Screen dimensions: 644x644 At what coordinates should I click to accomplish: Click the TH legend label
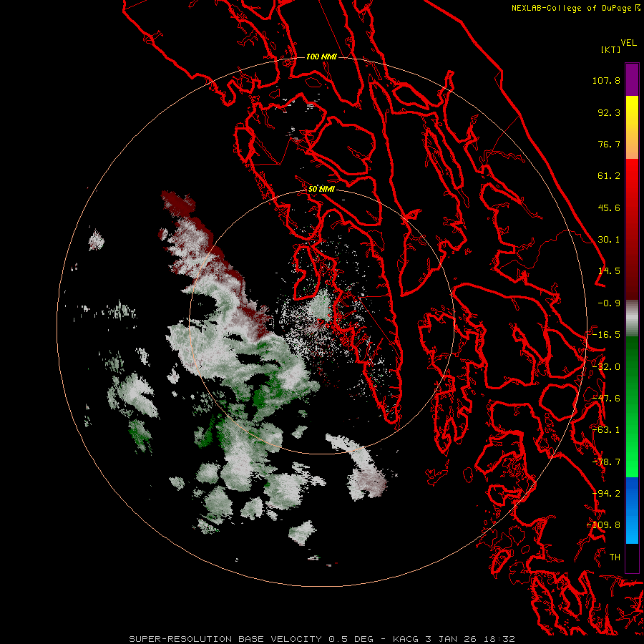tap(615, 557)
